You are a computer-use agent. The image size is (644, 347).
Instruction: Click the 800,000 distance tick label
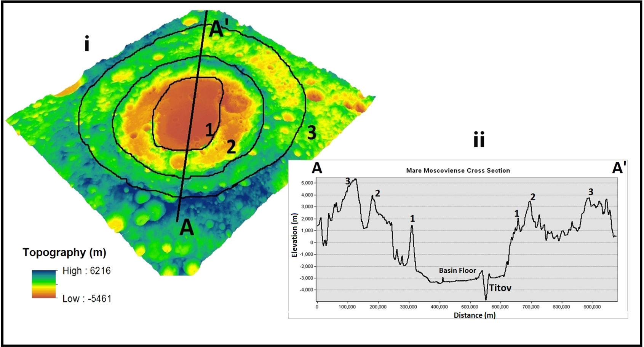click(x=561, y=307)
